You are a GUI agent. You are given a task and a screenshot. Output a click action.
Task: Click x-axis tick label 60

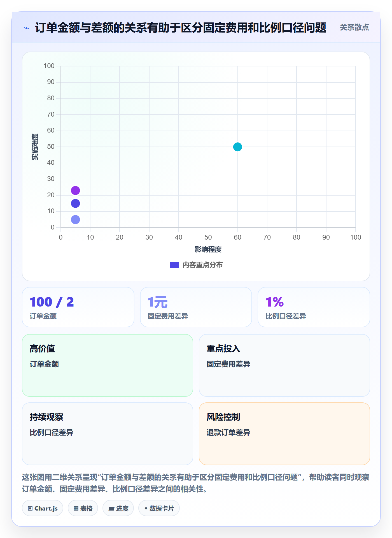[x=237, y=237]
